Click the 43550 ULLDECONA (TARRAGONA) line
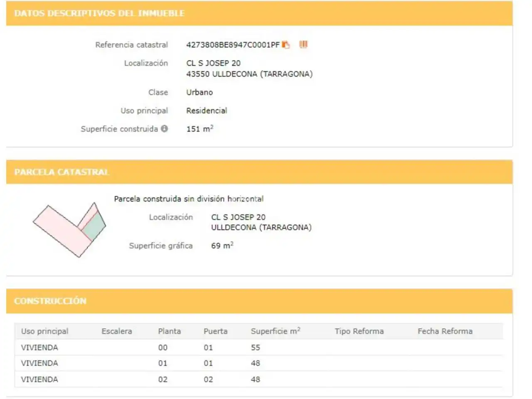 point(249,74)
